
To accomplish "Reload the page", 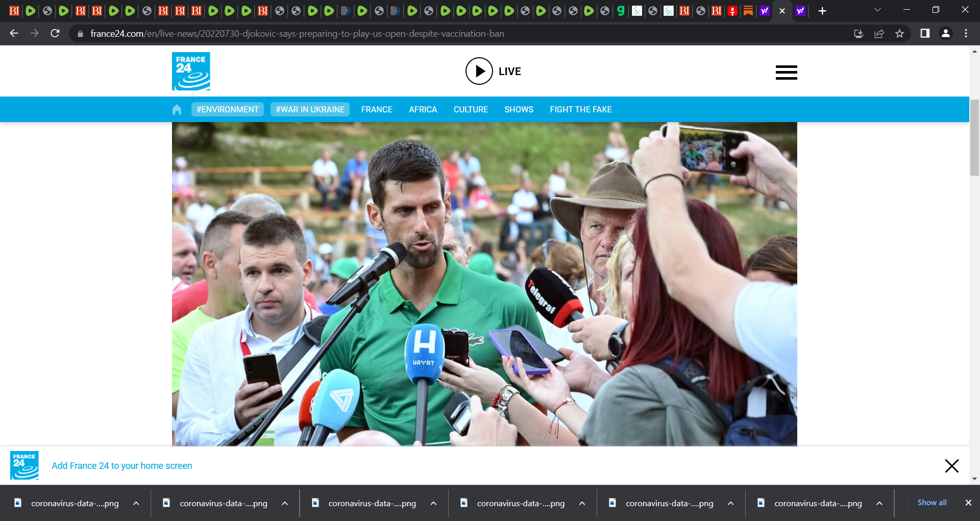I will pos(55,33).
